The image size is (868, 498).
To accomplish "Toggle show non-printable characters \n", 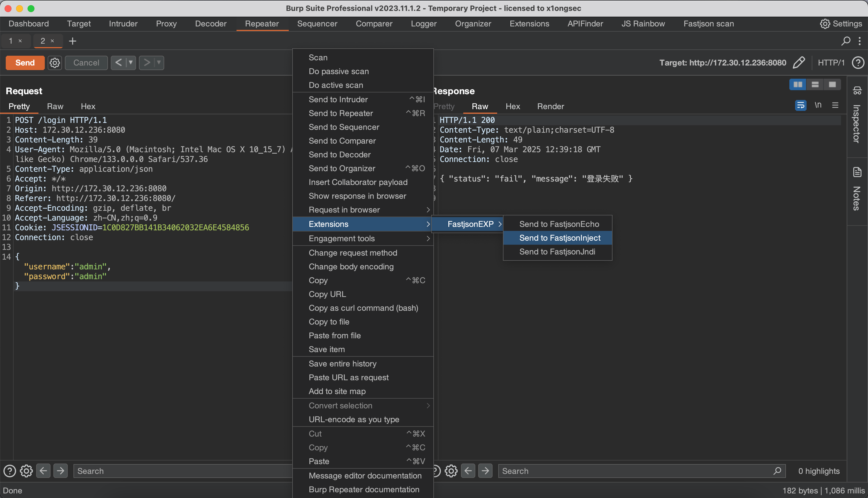I will click(x=818, y=105).
